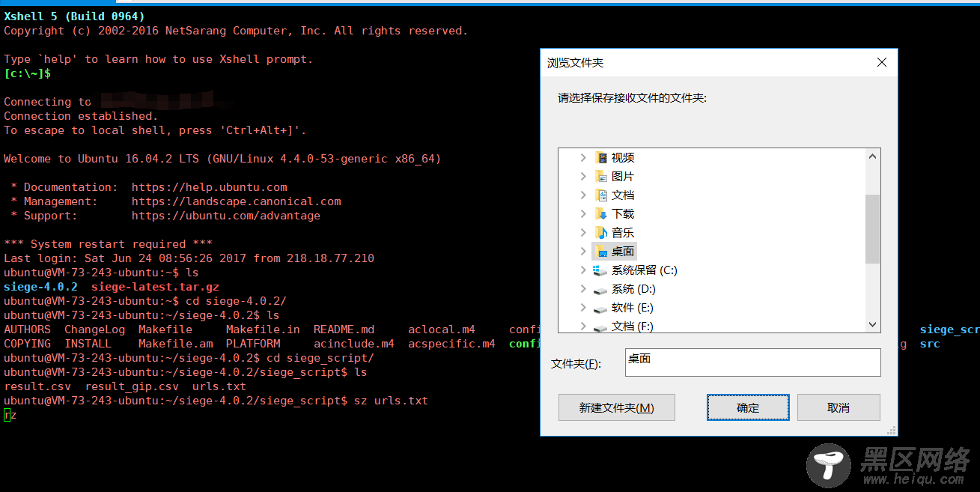Expand the 系统 (D:) drive node
The height and width of the screenshot is (492, 980).
[583, 288]
